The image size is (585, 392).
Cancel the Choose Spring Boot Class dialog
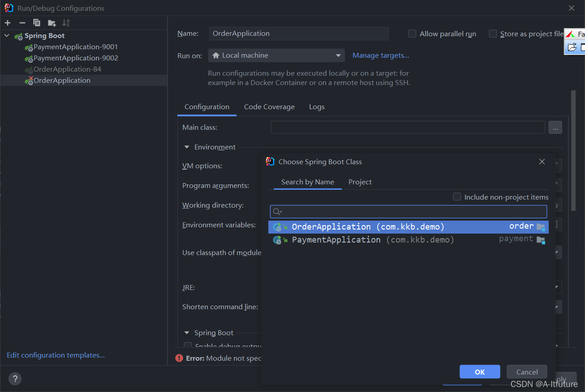point(527,372)
